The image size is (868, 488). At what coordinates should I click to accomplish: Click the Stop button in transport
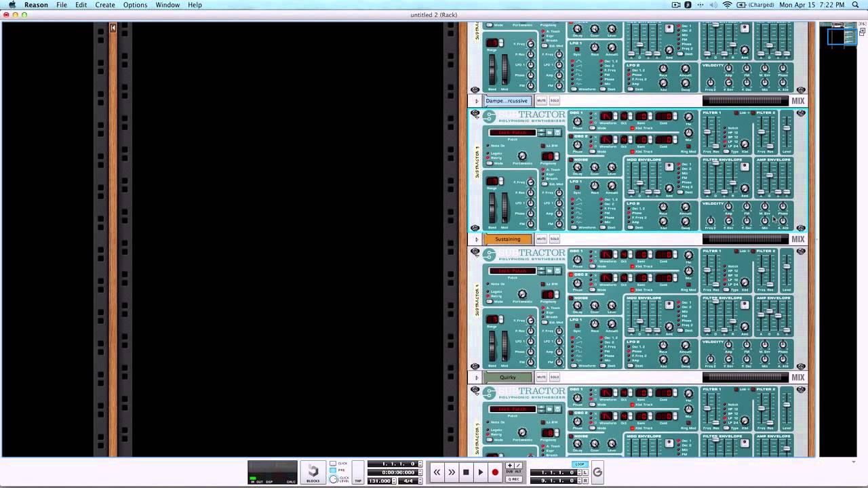[466, 472]
